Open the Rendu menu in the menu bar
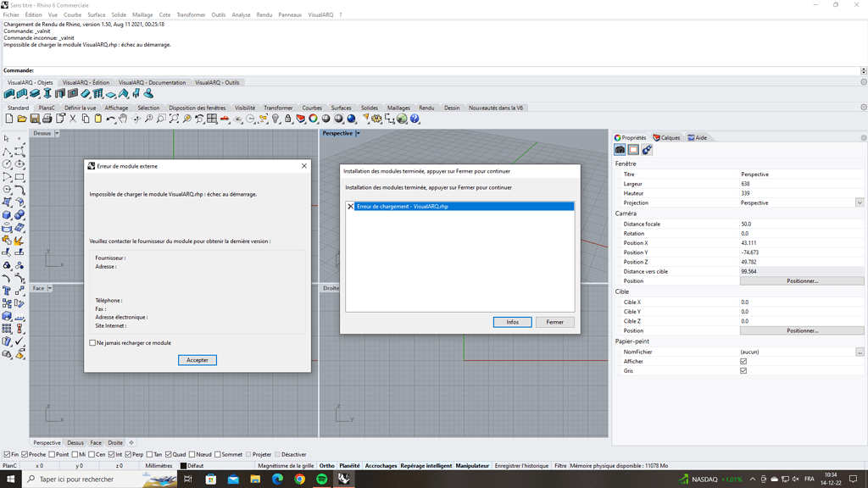 [x=264, y=14]
